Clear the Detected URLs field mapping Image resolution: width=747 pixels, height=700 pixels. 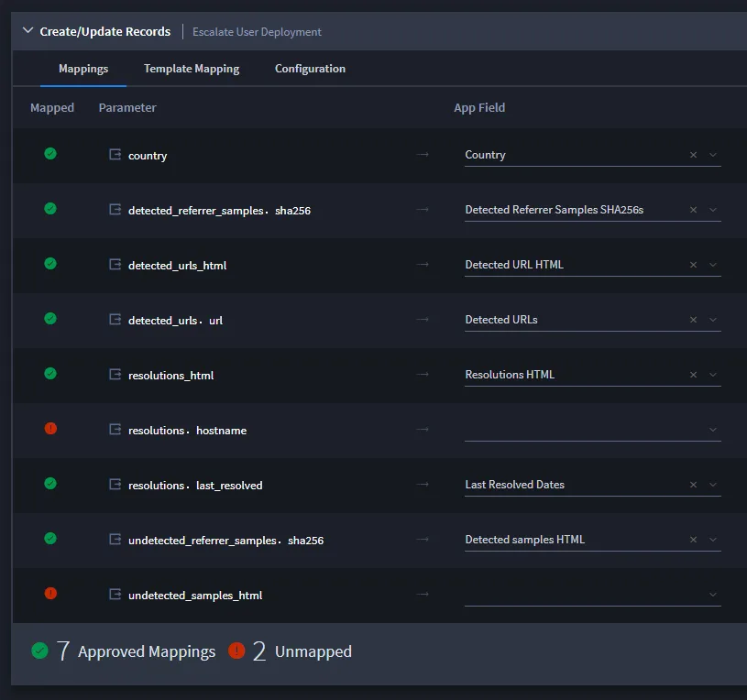(x=693, y=320)
